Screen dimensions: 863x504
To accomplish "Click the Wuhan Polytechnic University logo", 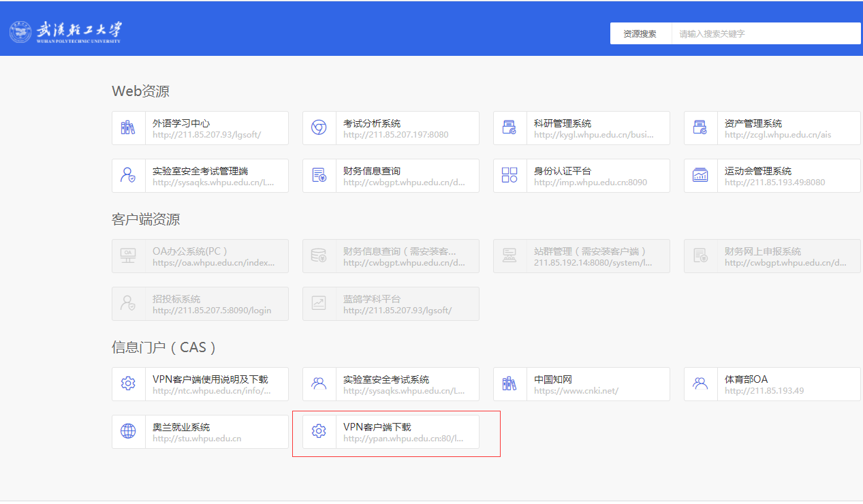I will tap(66, 32).
